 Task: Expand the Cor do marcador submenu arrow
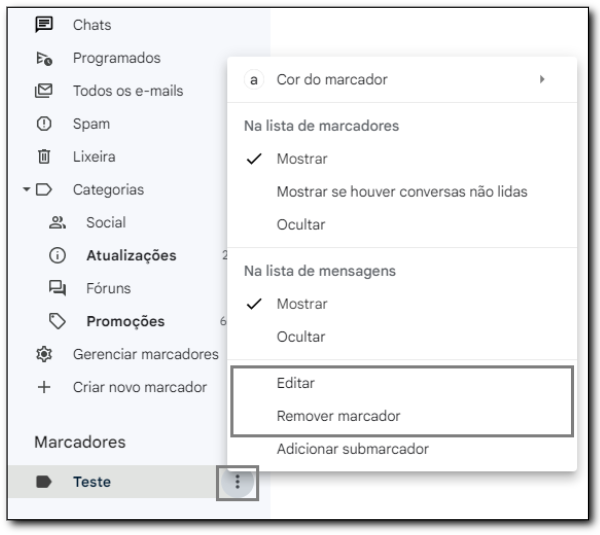[542, 80]
